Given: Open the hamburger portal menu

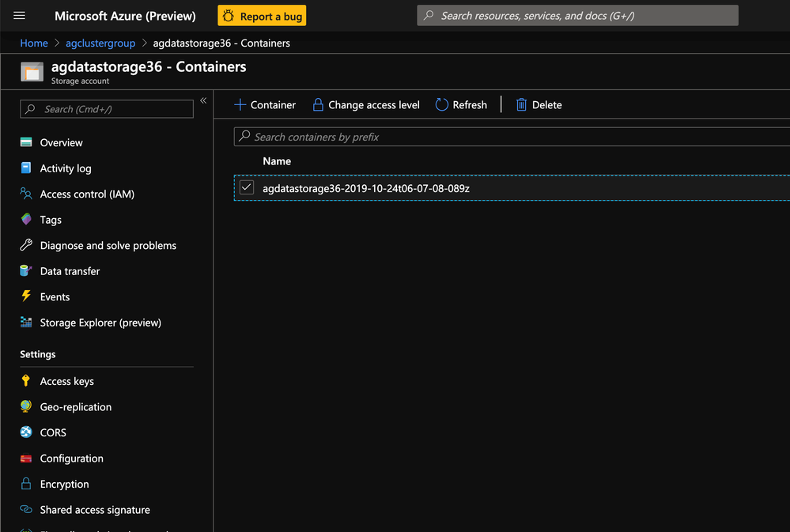Looking at the screenshot, I should point(19,16).
